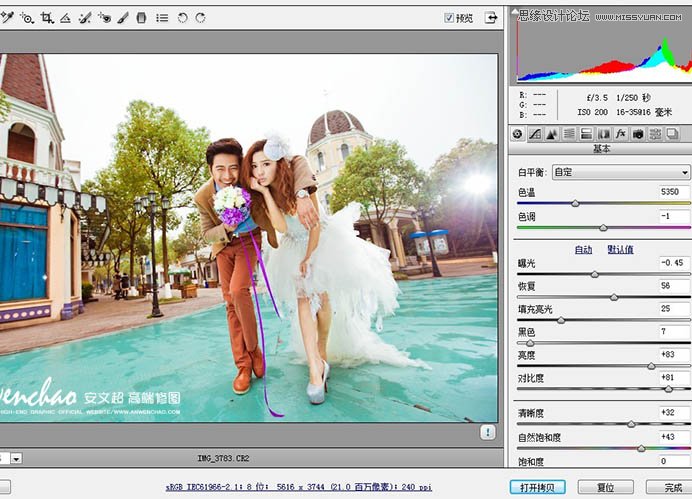Switch to the Tone Curve panel tab

[535, 133]
